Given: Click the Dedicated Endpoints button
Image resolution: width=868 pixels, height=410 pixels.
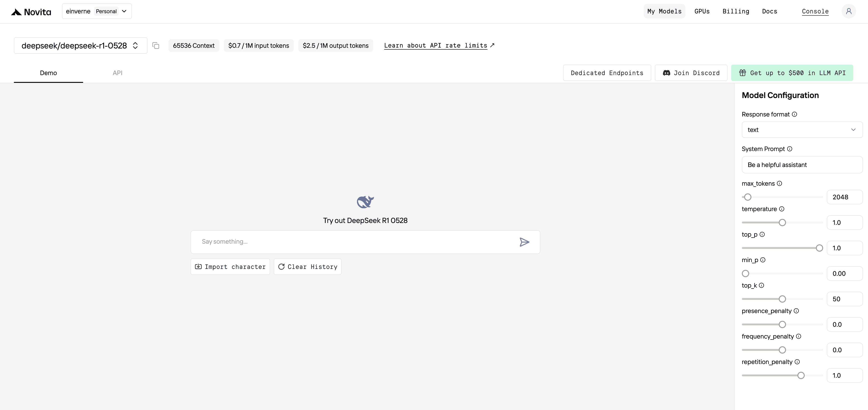Looking at the screenshot, I should pyautogui.click(x=607, y=73).
